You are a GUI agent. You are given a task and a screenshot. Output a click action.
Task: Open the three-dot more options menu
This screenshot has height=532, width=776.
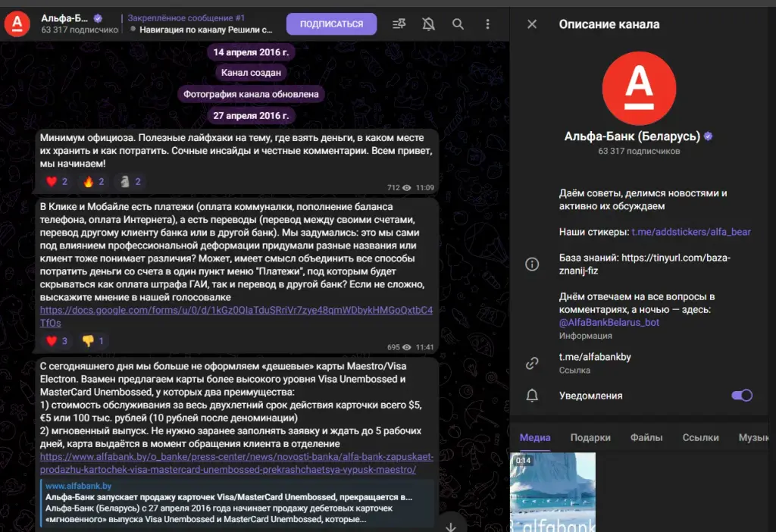[x=487, y=23]
